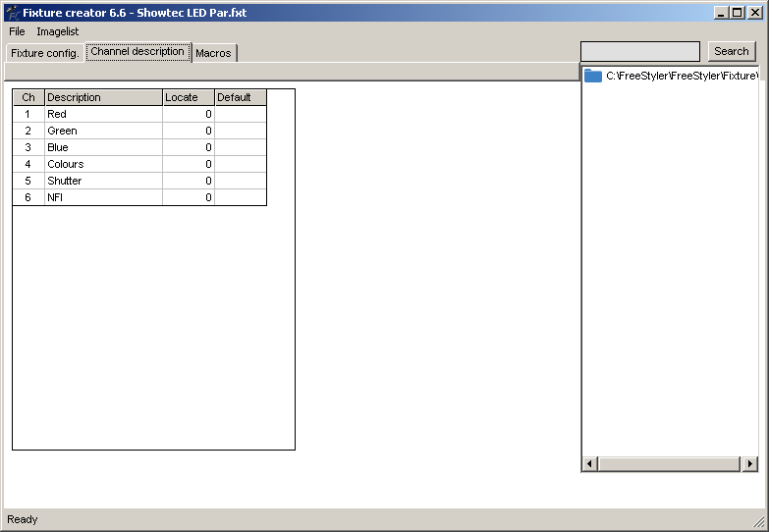The image size is (769, 532).
Task: Click the Locate column header
Action: point(189,97)
